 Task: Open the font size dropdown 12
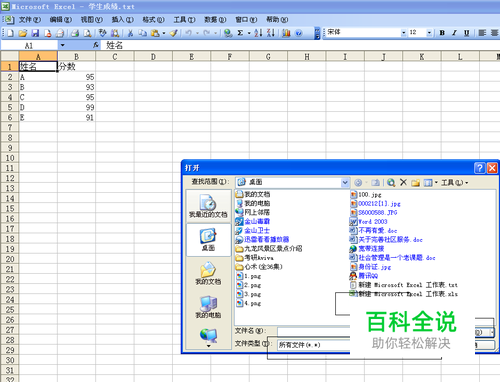429,33
